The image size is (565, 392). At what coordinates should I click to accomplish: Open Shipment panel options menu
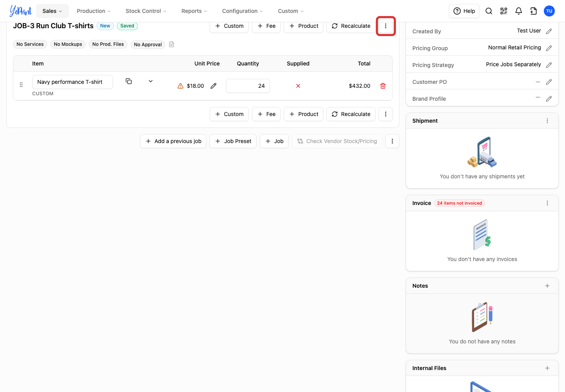[547, 121]
